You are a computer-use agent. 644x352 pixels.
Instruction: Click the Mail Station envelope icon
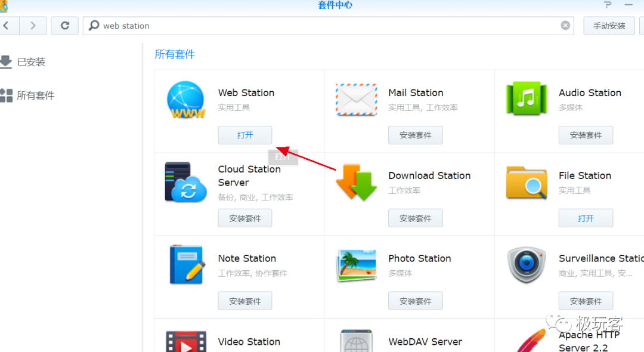coord(356,100)
